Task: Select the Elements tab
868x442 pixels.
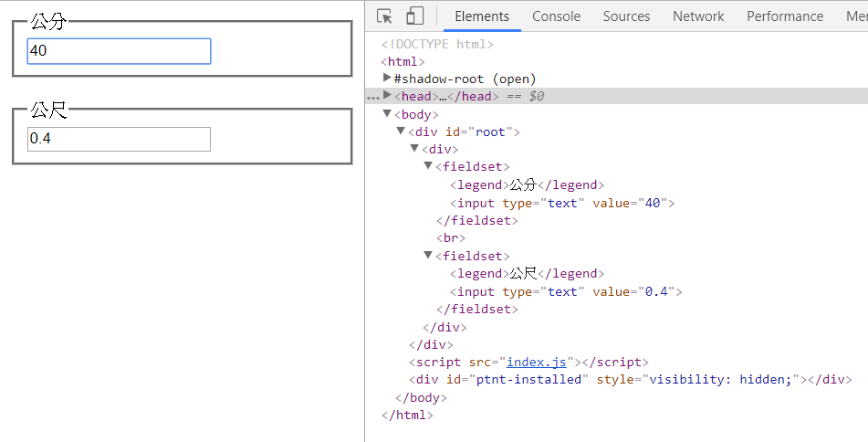Action: point(482,16)
